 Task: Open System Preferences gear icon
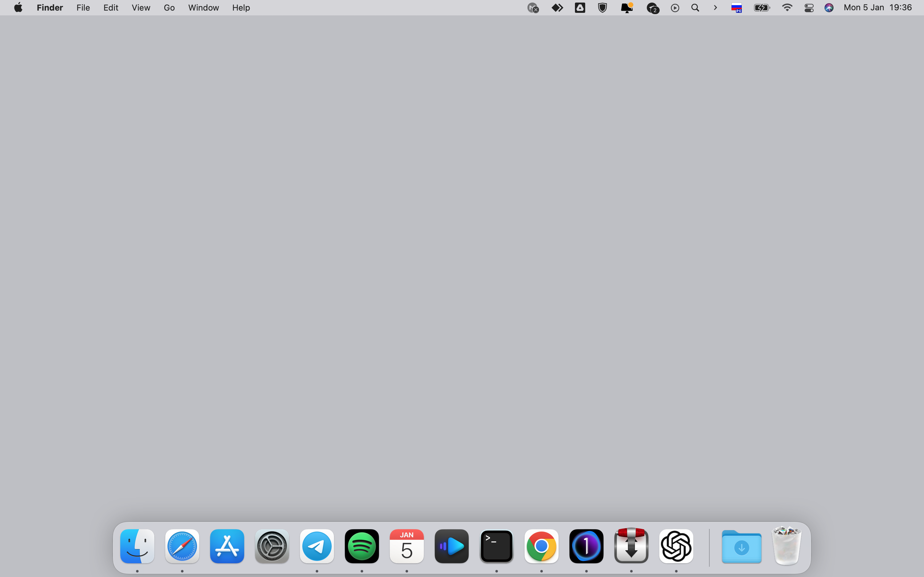click(x=272, y=546)
